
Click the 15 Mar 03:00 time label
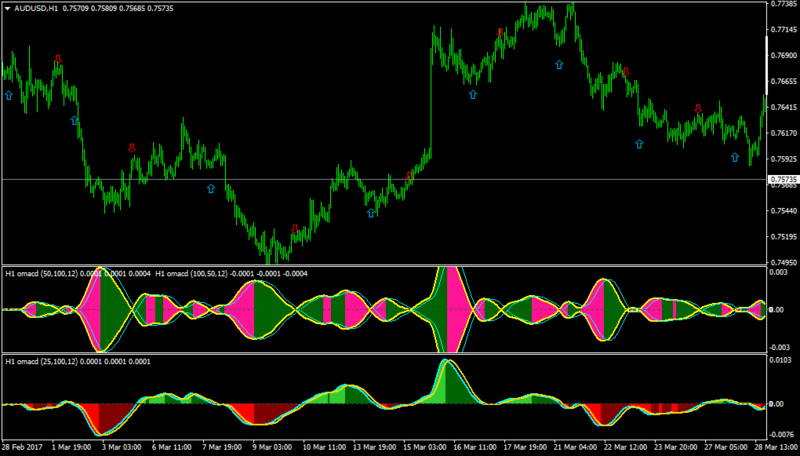pos(426,447)
